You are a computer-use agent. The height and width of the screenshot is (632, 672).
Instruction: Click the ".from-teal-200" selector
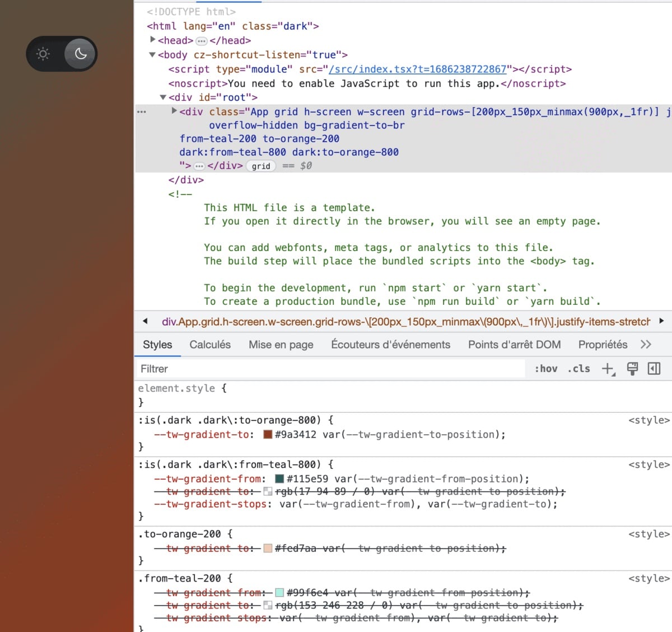(x=179, y=578)
